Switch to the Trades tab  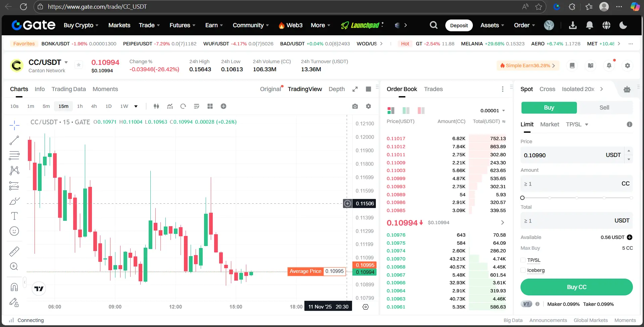[433, 89]
